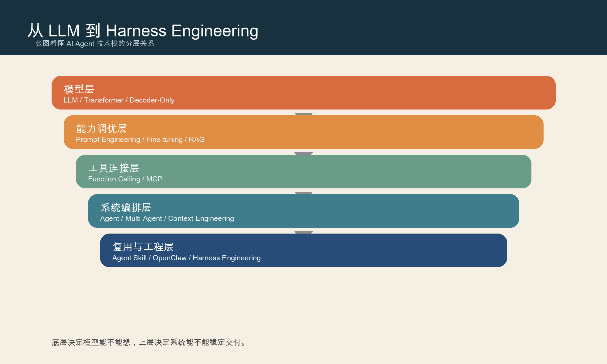Toggle the 能力调优层 heading text

point(102,129)
